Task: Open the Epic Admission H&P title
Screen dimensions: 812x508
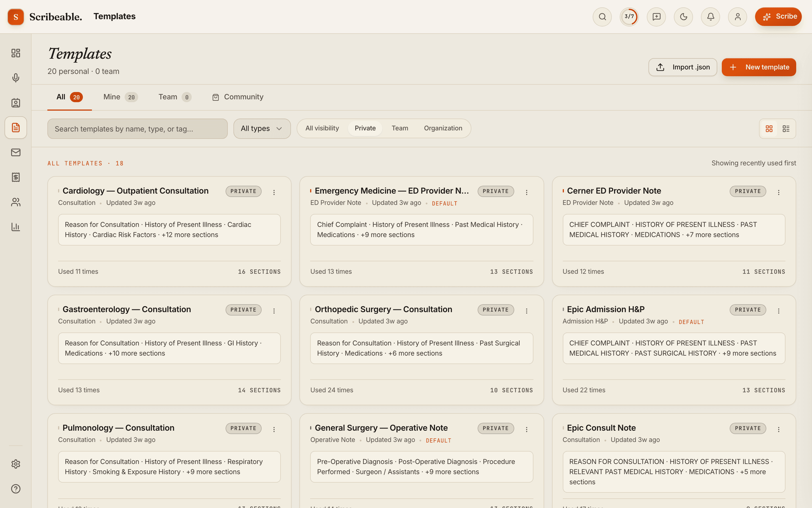Action: coord(606,309)
